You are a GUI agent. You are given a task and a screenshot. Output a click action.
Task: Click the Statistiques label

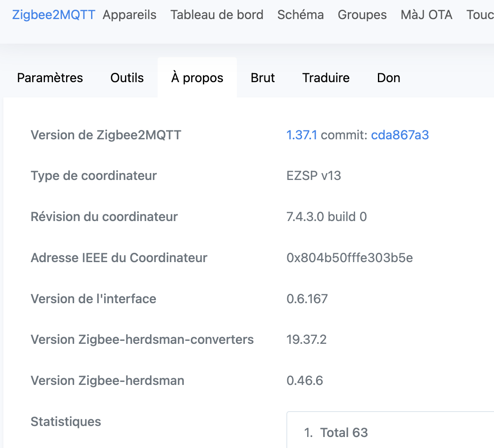tap(66, 422)
